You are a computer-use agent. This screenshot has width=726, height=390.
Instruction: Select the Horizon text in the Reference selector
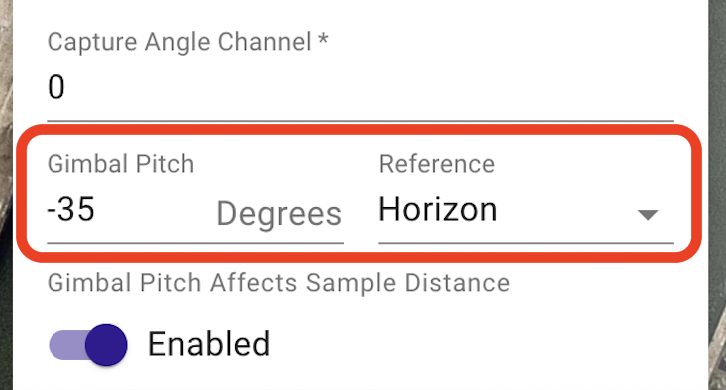(438, 210)
